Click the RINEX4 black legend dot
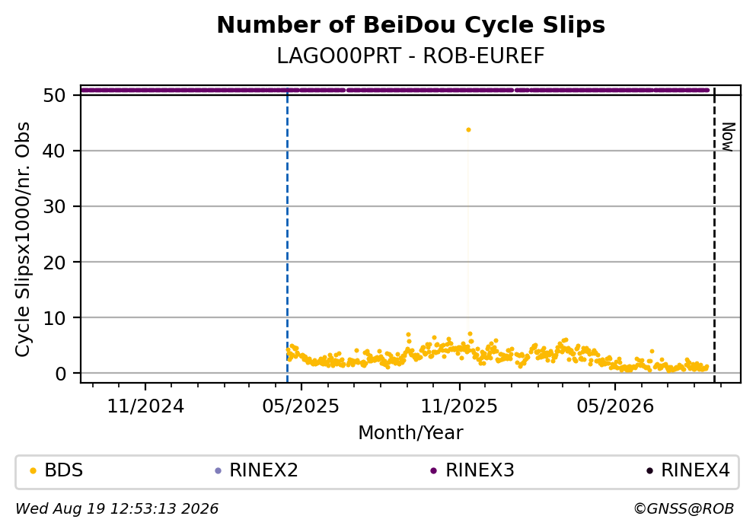This screenshot has height=532, width=756. coord(649,471)
